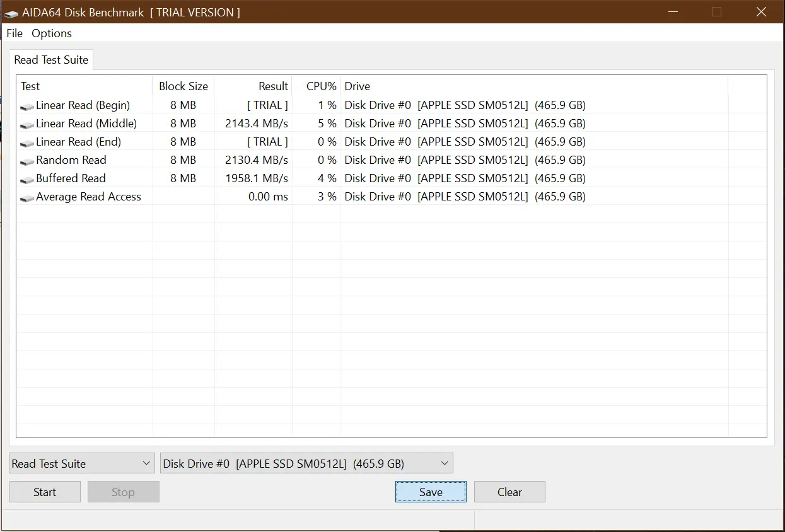The width and height of the screenshot is (785, 532).
Task: Click the Block Size column header
Action: [183, 86]
